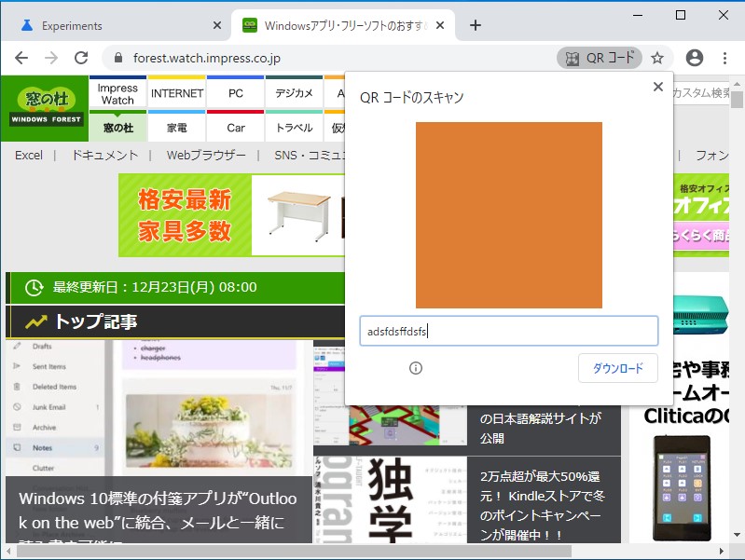Click the 窓の杜 Windows Forest logo
Image resolution: width=745 pixels, height=560 pixels.
pyautogui.click(x=46, y=107)
